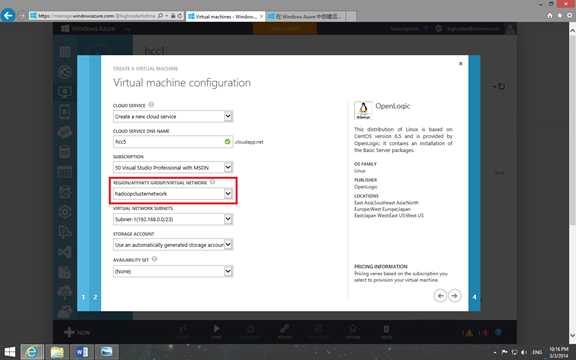Click the OpenLogic penguin logo
Viewport: 576px width, 360px height.
tap(363, 110)
